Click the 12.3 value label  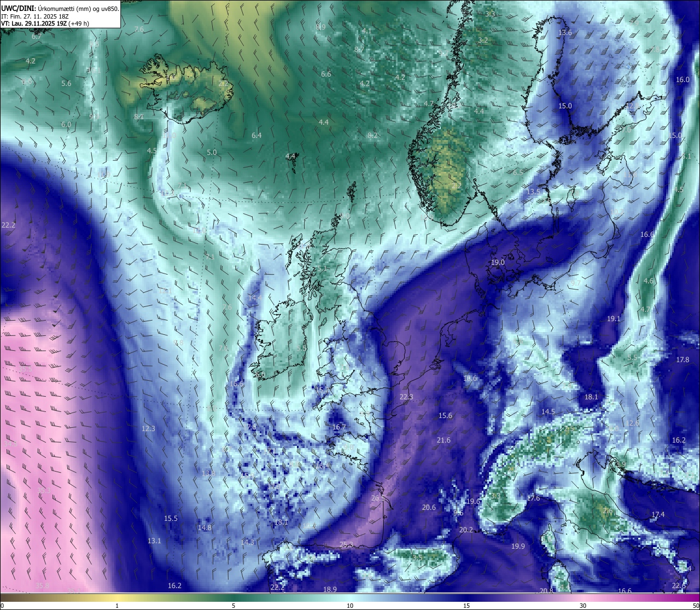[x=148, y=429]
